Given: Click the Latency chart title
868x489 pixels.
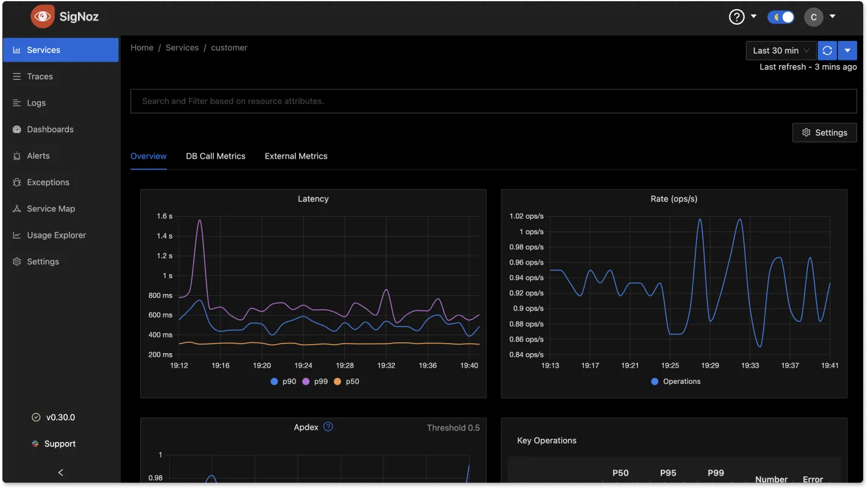Looking at the screenshot, I should [313, 199].
